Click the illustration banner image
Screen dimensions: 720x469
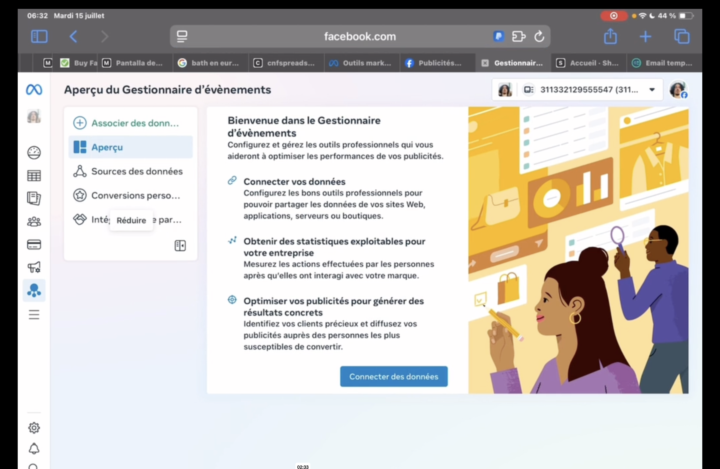[578, 250]
